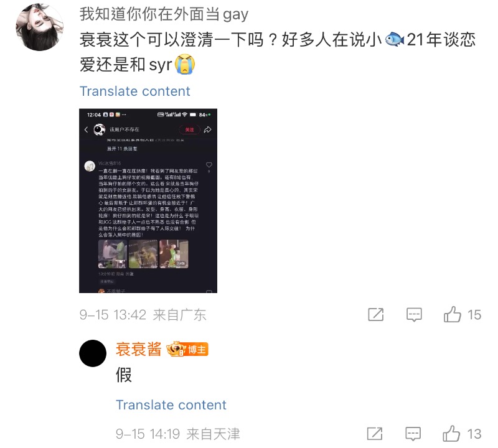Share the first comment via repost icon
The image size is (498, 448).
[376, 315]
